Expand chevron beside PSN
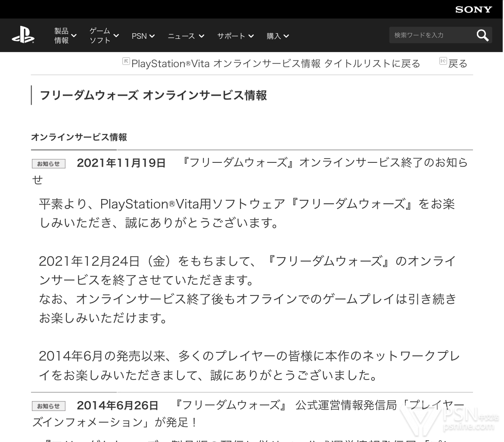Image resolution: width=504 pixels, height=442 pixels. 152,36
